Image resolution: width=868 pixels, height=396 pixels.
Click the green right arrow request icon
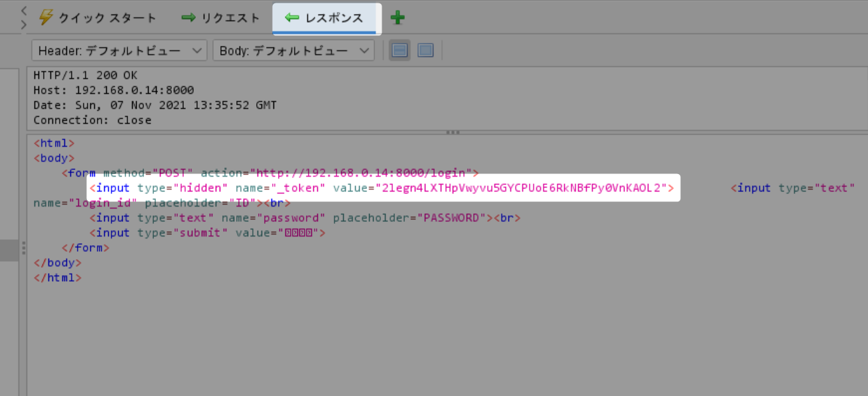click(190, 18)
